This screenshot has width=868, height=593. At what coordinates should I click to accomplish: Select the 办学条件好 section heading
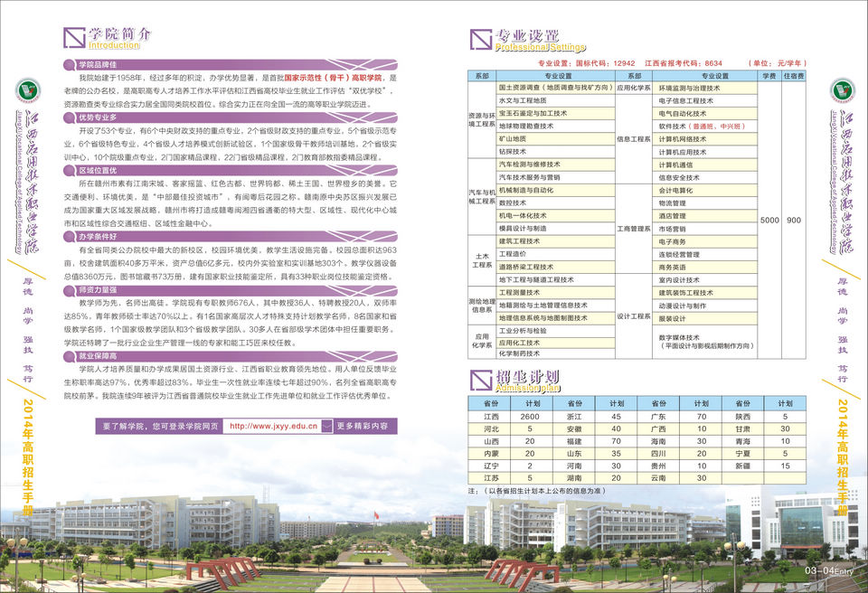click(x=98, y=237)
